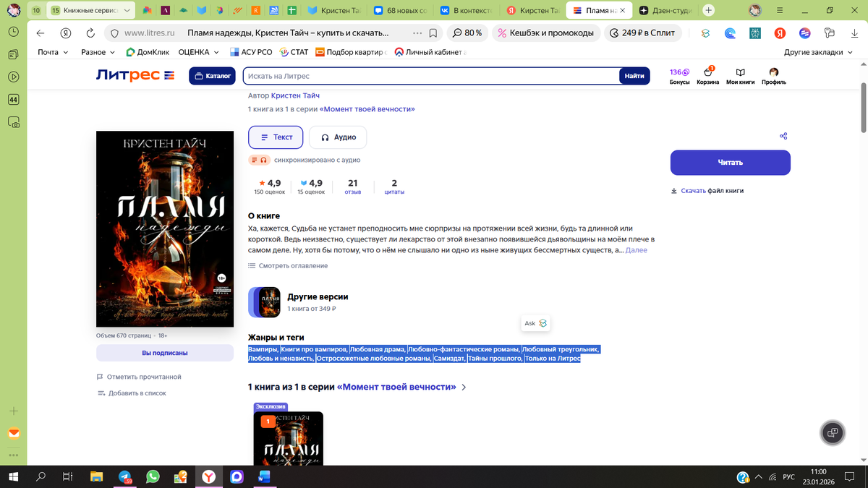
Task: Expand the Смотреть оглавление section
Action: (288, 265)
